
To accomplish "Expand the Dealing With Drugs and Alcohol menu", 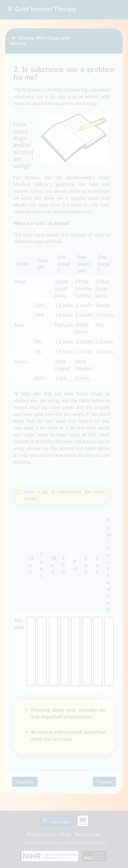I will point(13,38).
